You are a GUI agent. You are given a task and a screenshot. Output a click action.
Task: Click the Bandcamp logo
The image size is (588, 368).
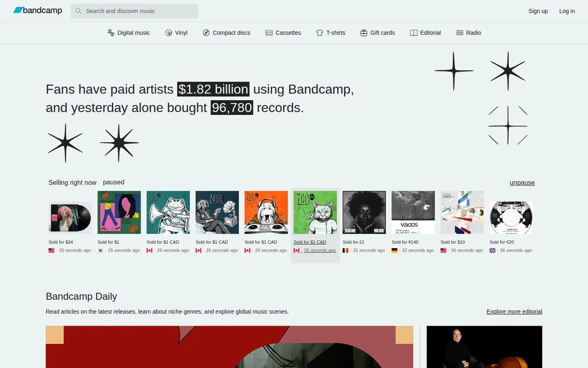38,11
